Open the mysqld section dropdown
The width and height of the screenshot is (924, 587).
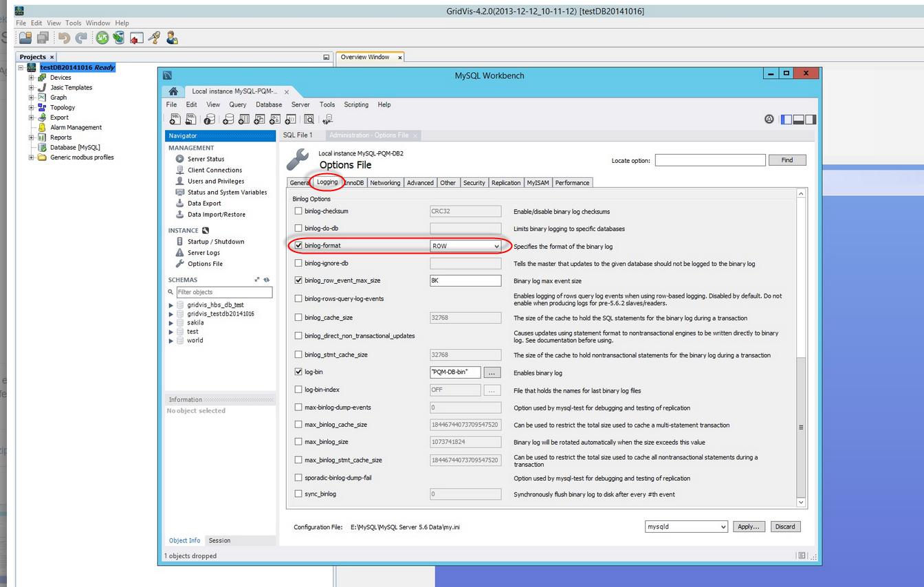tap(686, 527)
